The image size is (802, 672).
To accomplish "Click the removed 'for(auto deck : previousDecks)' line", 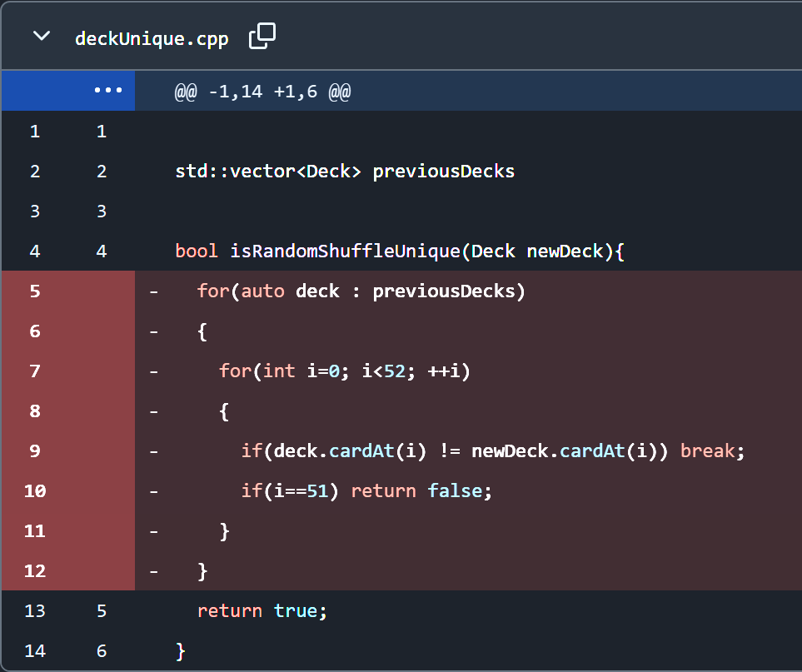I will click(x=361, y=291).
